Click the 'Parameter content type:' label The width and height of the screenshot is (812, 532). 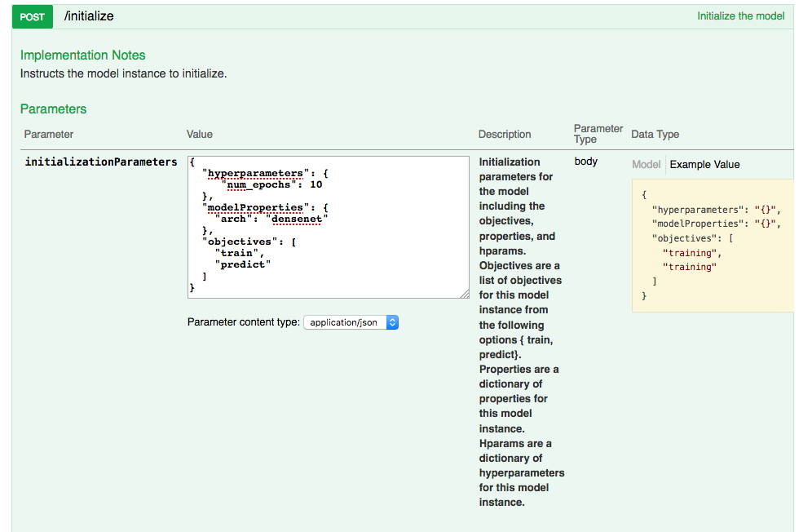point(244,322)
